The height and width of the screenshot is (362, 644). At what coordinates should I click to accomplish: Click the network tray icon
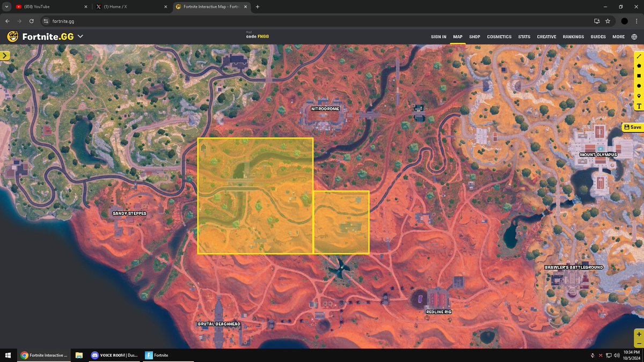point(609,355)
